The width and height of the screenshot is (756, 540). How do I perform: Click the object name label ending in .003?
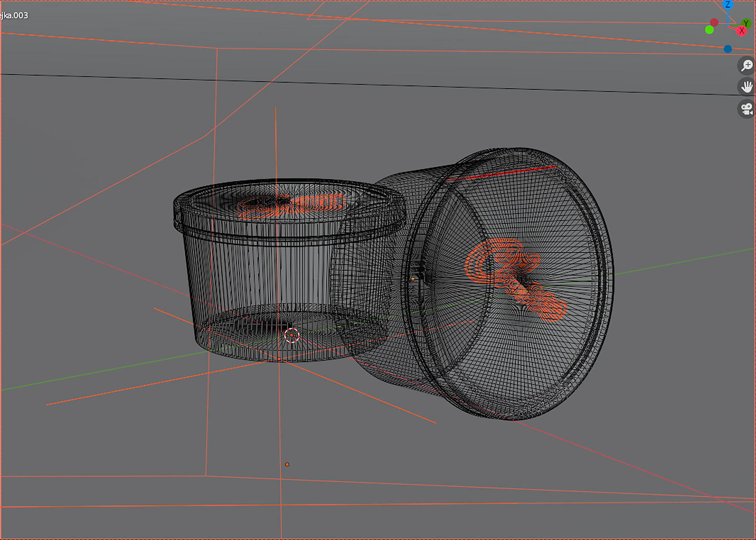[x=14, y=15]
